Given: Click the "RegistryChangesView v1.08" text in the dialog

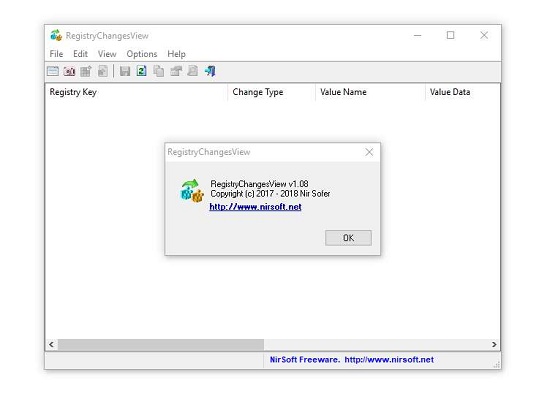Looking at the screenshot, I should click(x=259, y=184).
